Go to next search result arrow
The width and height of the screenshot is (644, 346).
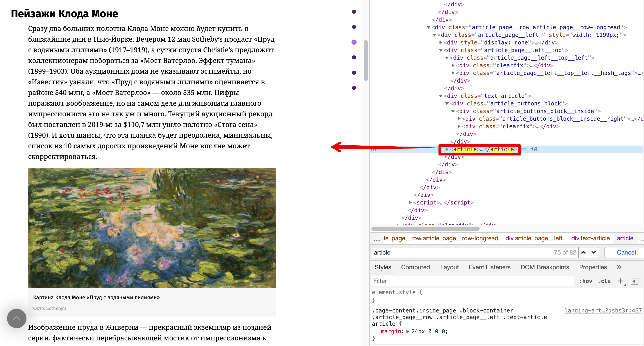[594, 253]
